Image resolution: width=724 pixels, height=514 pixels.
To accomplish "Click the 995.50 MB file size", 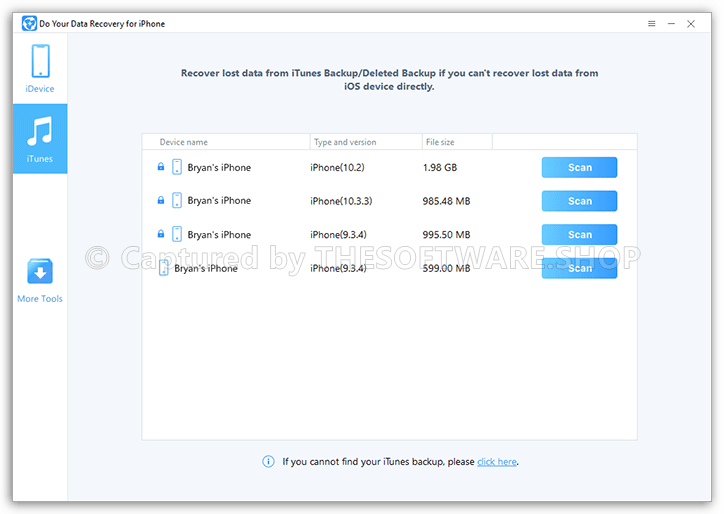I will tap(446, 235).
